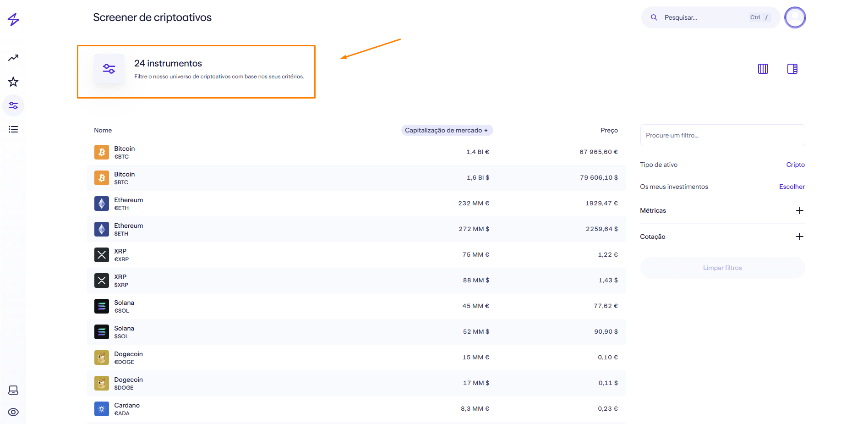
Task: Select the screener sliders sidebar icon
Action: click(x=13, y=105)
